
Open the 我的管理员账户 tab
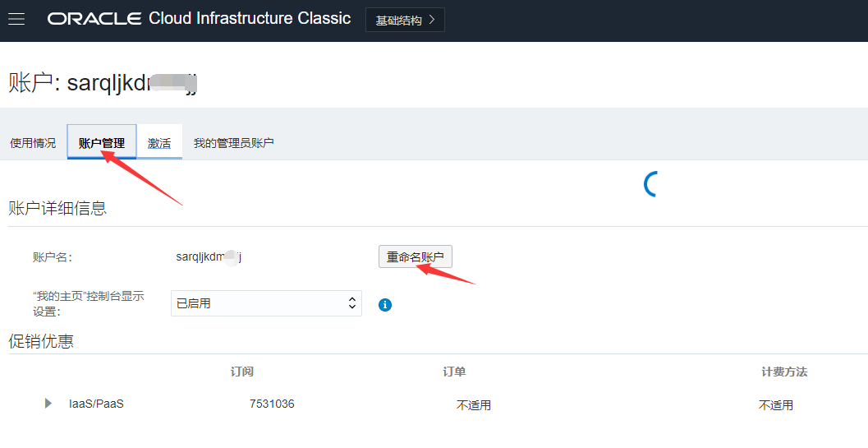tap(233, 143)
